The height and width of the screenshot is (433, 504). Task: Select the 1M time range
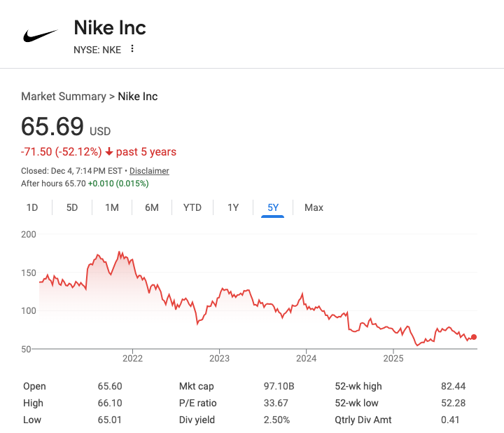112,207
